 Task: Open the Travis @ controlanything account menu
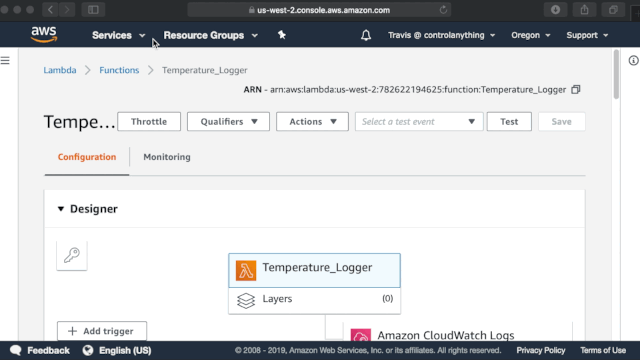[x=441, y=35]
